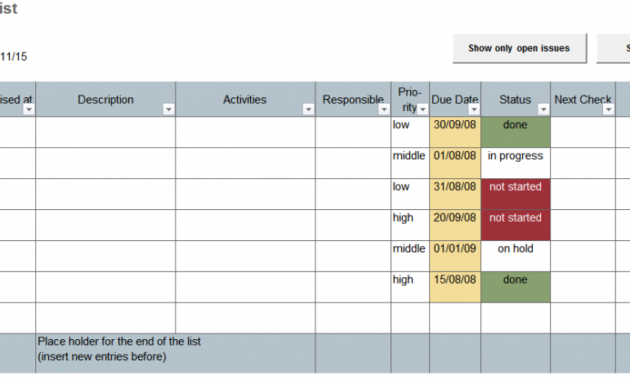The image size is (630, 380).
Task: Select not started status for 20/09/08 row
Action: click(x=515, y=225)
